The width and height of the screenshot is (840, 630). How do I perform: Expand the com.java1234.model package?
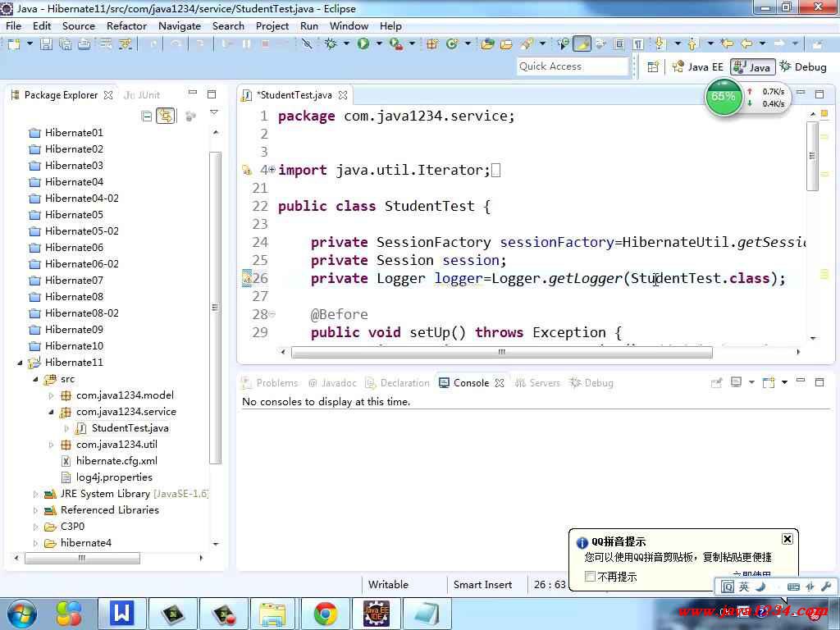[51, 396]
